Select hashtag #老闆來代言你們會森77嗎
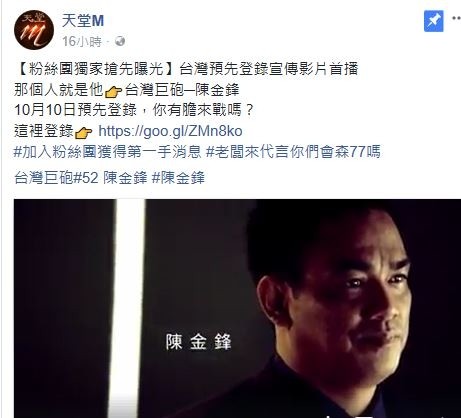The width and height of the screenshot is (461, 418). coord(293,152)
